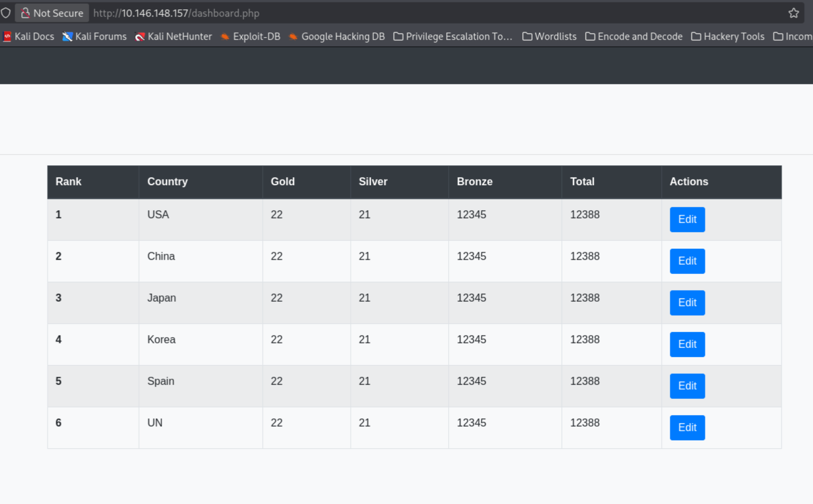Click rank number 5 cell
The width and height of the screenshot is (813, 504).
coord(93,386)
